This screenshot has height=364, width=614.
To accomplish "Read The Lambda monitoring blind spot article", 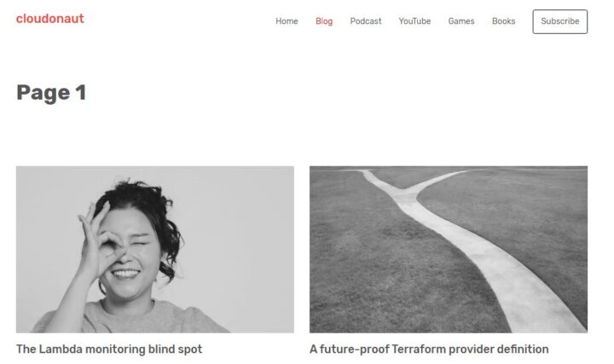I will pos(109,350).
